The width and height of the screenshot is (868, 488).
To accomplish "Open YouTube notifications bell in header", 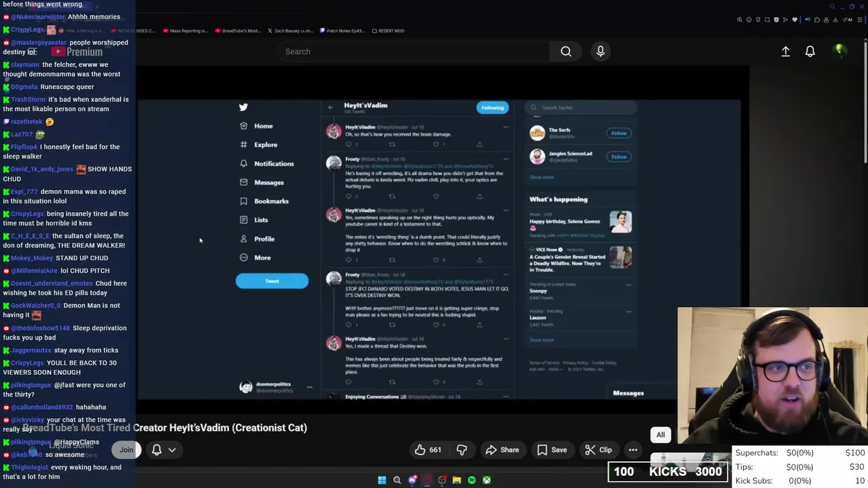I will [x=810, y=52].
